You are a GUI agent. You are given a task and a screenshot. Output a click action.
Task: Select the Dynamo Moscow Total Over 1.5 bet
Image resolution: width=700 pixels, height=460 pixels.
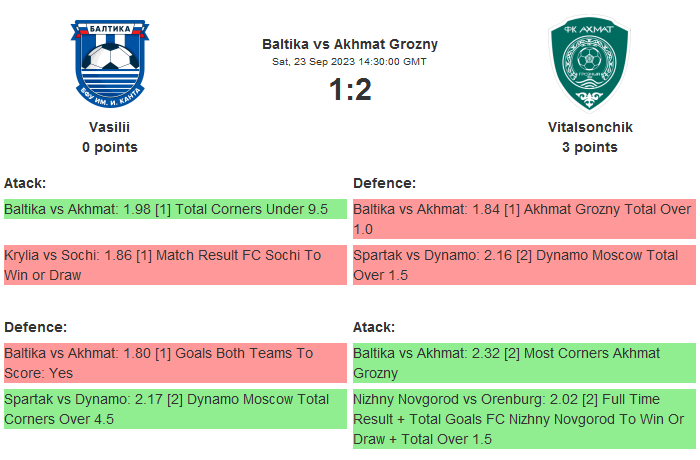click(524, 265)
